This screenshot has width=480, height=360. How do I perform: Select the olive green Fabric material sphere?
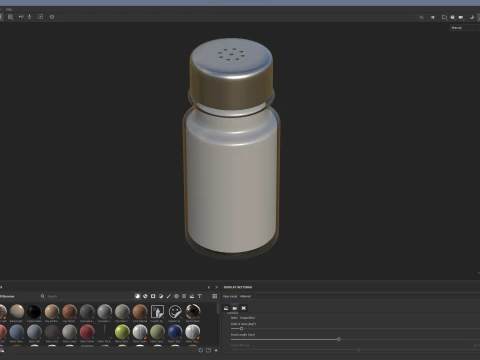[x=157, y=332]
